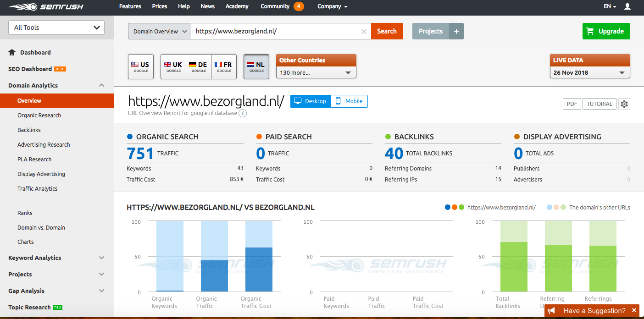Click the plus icon next to Projects
This screenshot has height=319, width=644.
[456, 31]
